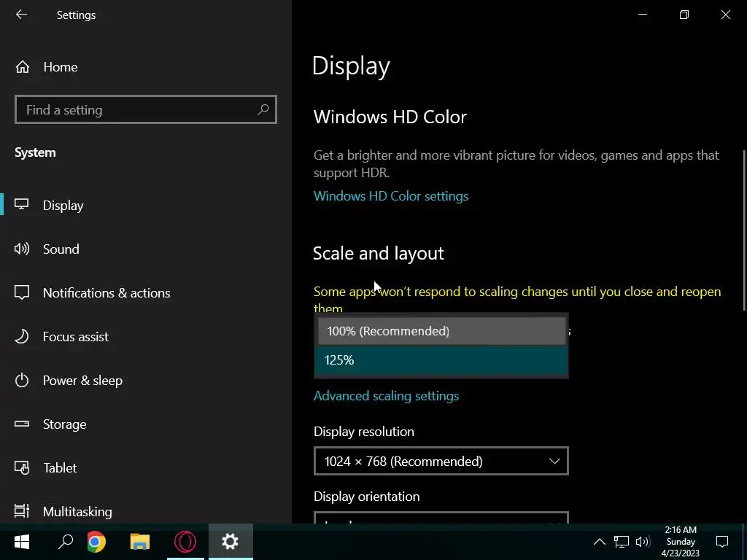Open the Display resolution dropdown
Screen dimensions: 747x560
(441, 461)
